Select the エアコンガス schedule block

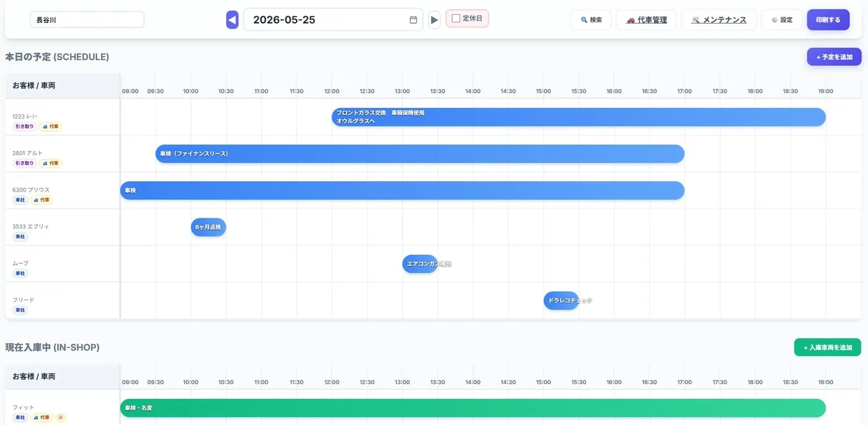tap(420, 264)
